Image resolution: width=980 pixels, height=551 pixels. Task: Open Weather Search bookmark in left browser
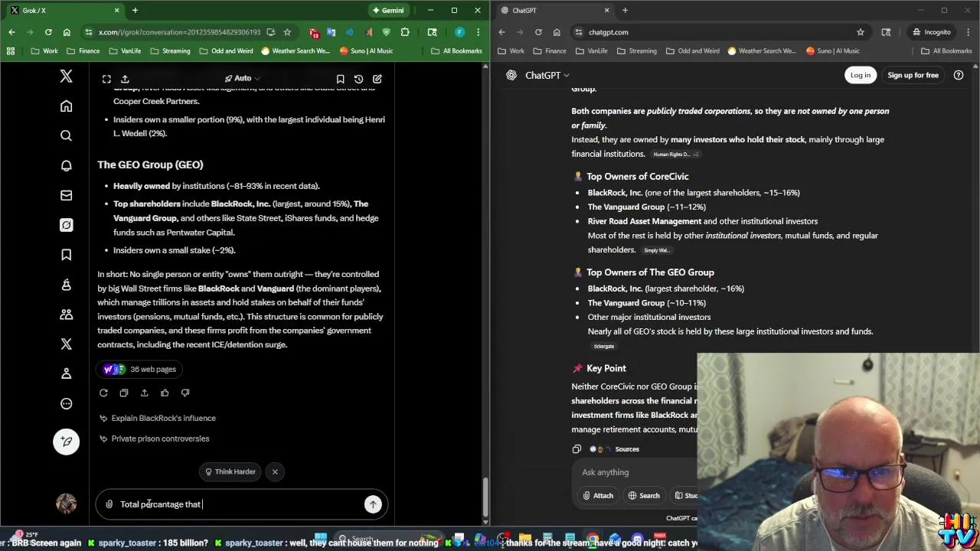(x=295, y=51)
